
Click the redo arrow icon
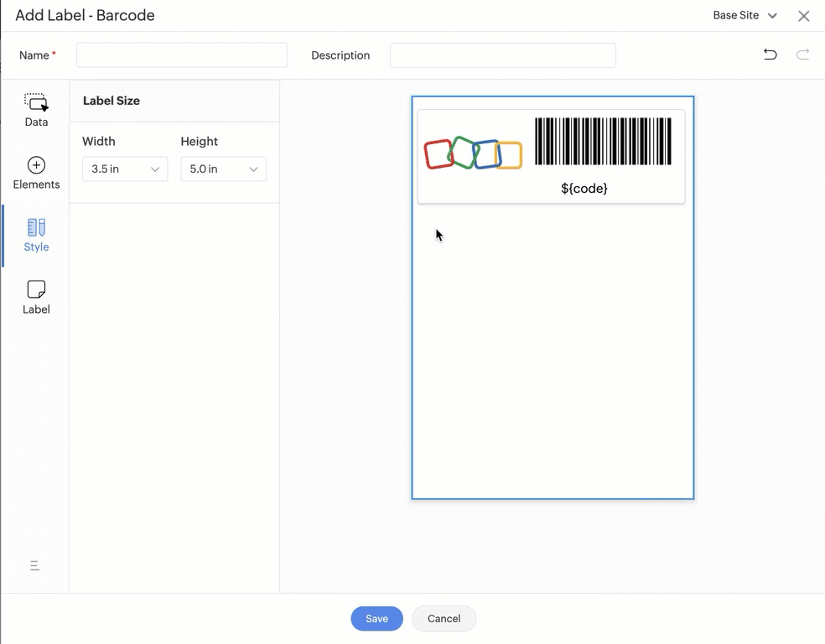(802, 55)
